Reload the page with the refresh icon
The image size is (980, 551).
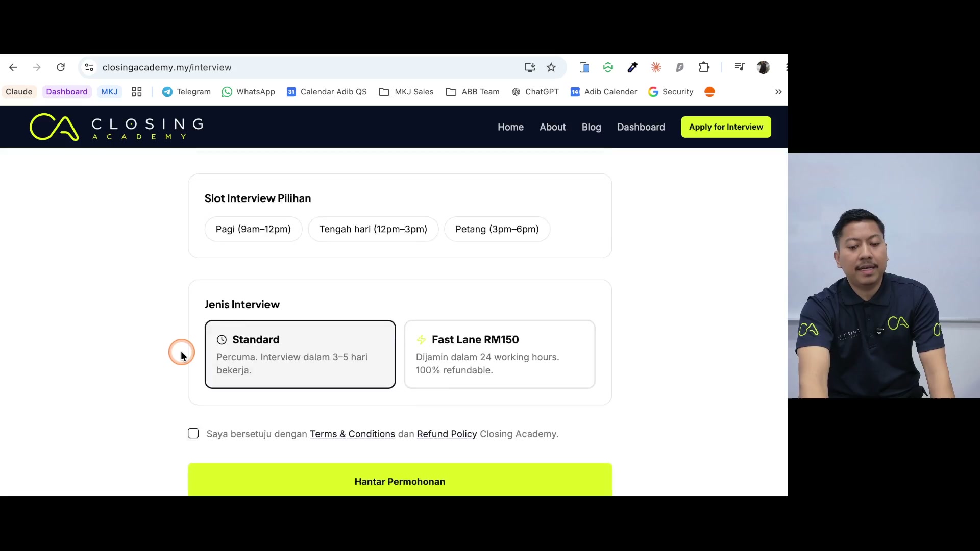[61, 67]
